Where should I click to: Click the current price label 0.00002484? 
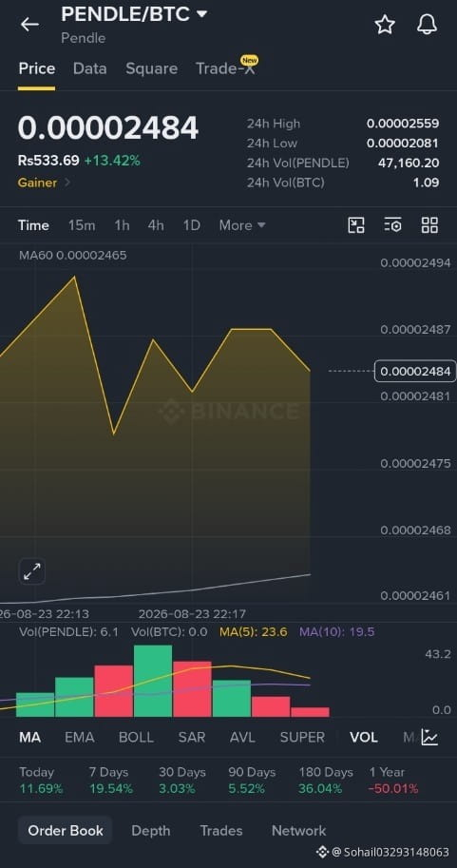[415, 371]
